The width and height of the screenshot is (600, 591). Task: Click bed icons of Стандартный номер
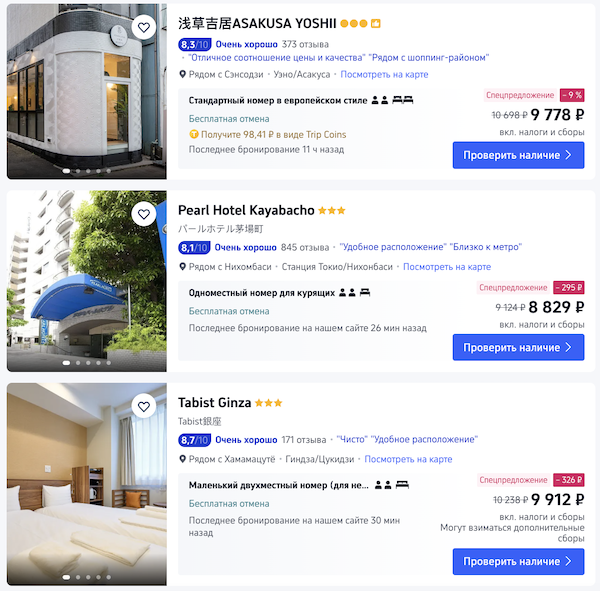(x=403, y=100)
